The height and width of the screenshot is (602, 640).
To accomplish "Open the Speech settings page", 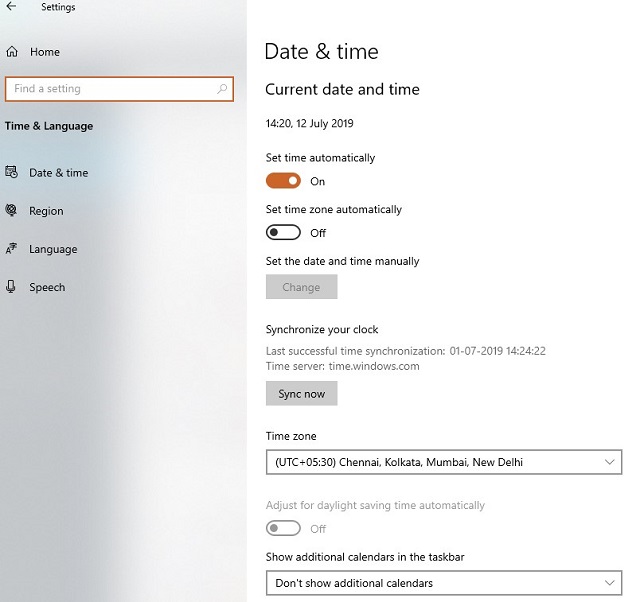I will pyautogui.click(x=47, y=287).
